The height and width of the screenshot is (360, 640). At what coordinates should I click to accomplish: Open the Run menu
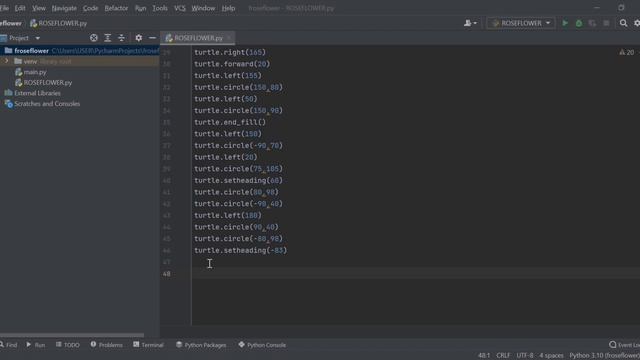140,8
